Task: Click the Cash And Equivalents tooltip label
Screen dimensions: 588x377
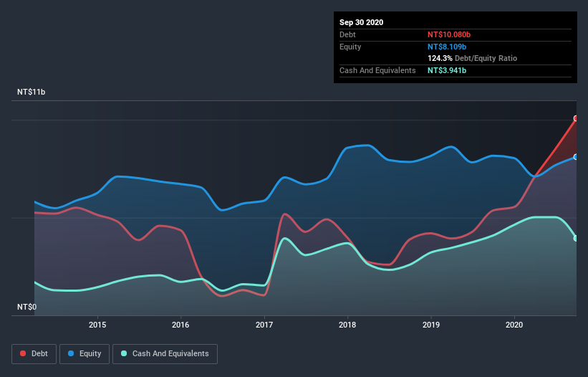Action: [x=377, y=70]
